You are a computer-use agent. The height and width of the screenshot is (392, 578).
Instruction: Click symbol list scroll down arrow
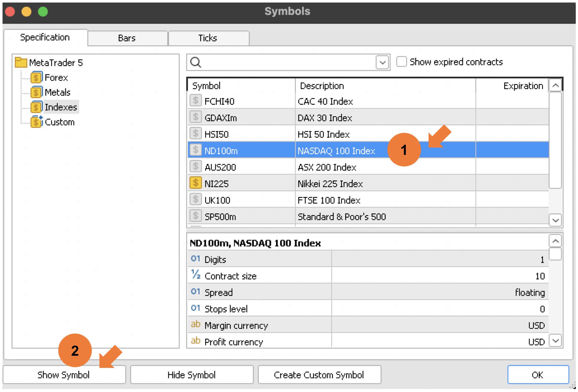tap(555, 220)
